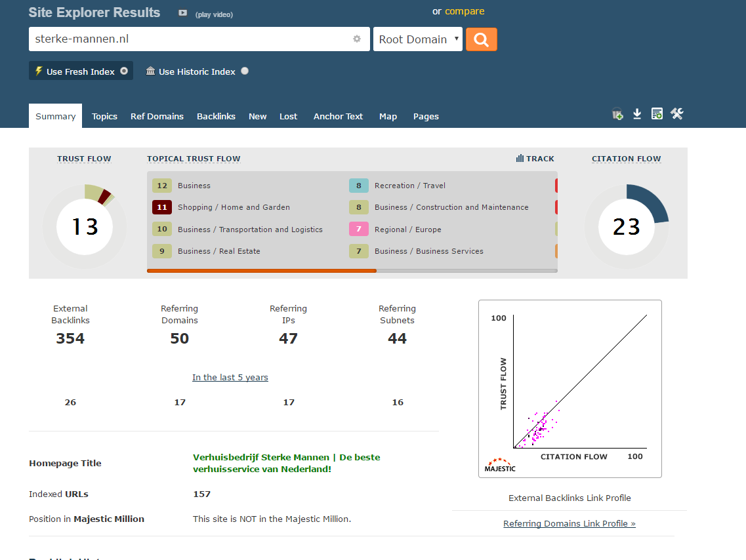
Task: Click the create report icon
Action: [x=657, y=114]
